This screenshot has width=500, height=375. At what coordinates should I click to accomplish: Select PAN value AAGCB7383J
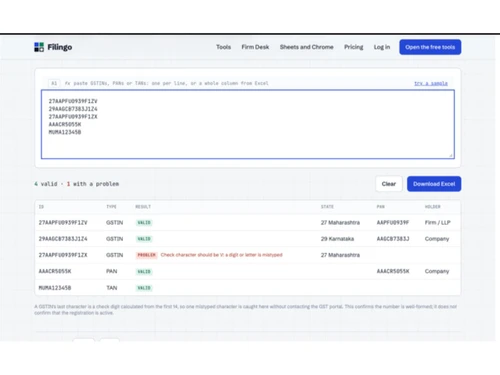(393, 239)
